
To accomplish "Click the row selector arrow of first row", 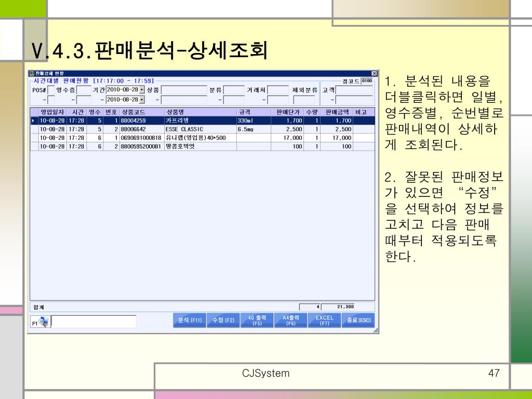I will (33, 121).
